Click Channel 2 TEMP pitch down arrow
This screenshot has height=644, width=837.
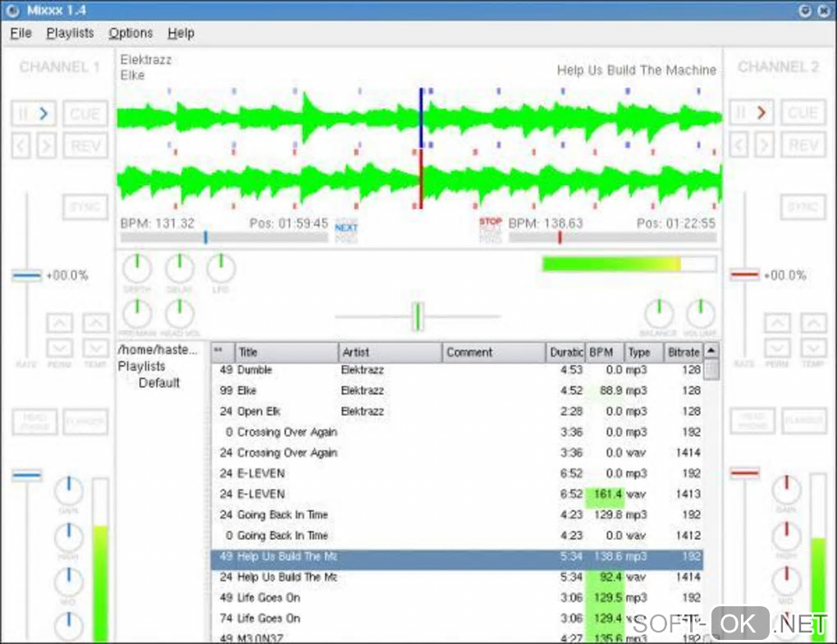pos(813,349)
